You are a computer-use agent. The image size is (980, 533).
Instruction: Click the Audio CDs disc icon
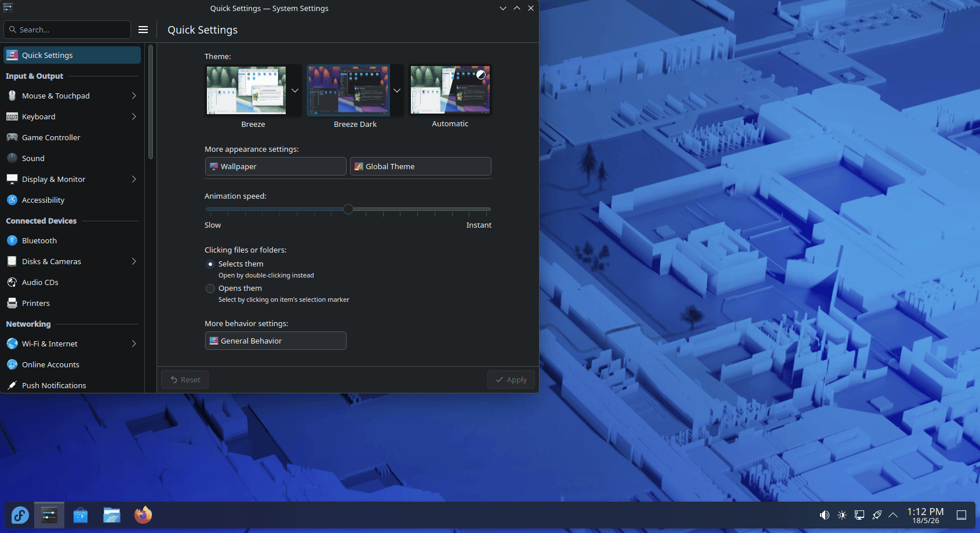pyautogui.click(x=12, y=282)
